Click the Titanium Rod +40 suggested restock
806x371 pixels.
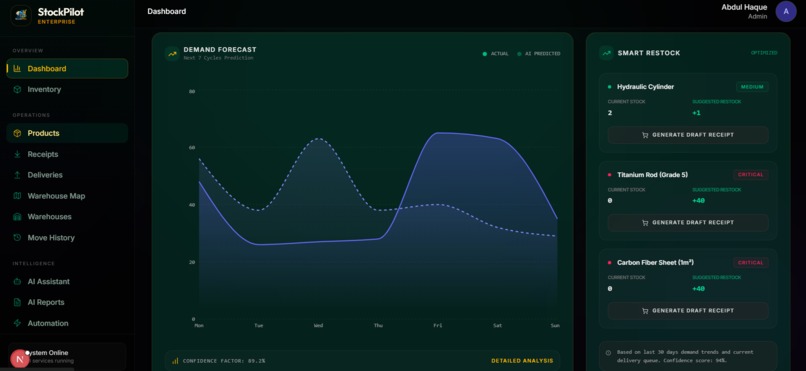[698, 200]
